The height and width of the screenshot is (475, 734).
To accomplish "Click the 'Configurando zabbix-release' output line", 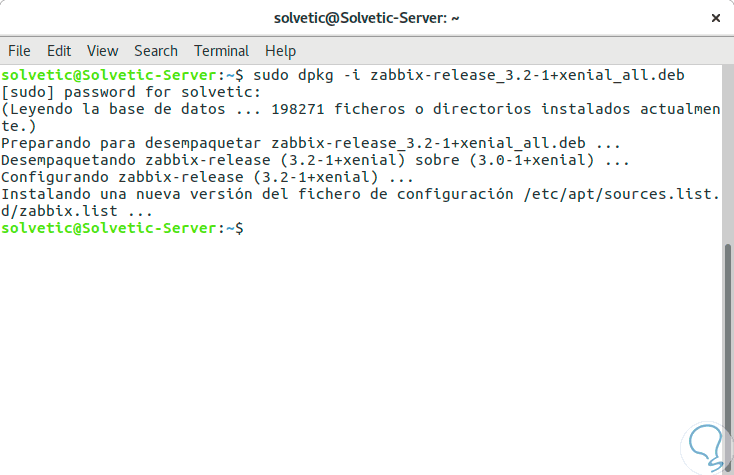I will pos(207,178).
